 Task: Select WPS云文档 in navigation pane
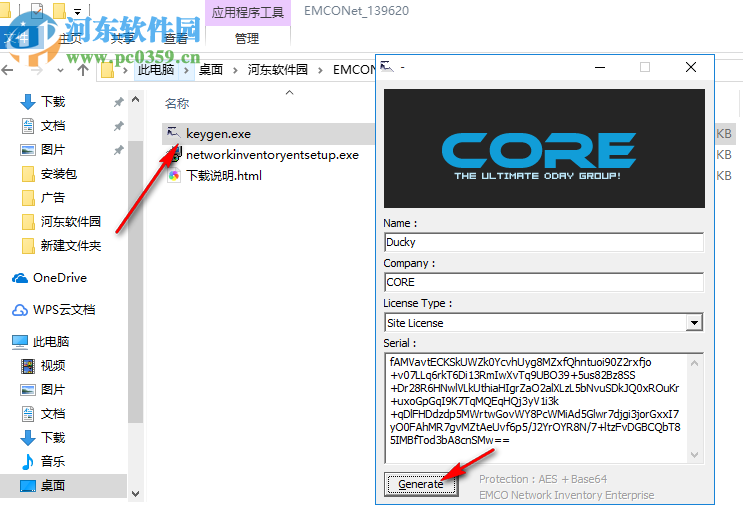click(x=64, y=310)
